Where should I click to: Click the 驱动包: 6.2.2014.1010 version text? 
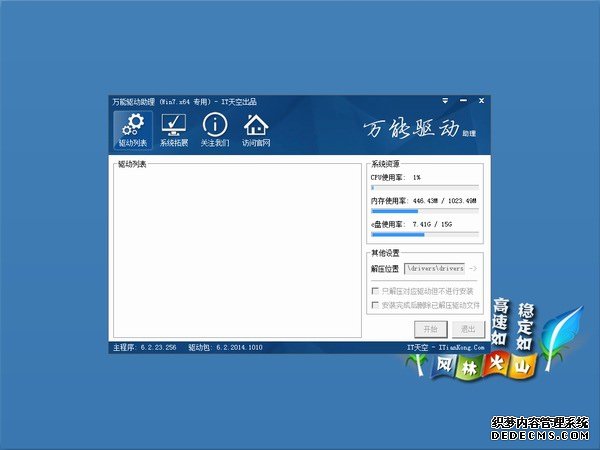pyautogui.click(x=225, y=347)
